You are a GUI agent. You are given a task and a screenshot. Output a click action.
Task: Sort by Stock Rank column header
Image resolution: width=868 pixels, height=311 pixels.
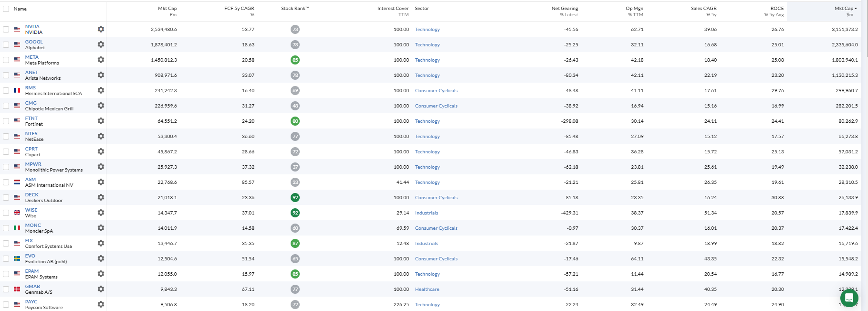(295, 9)
